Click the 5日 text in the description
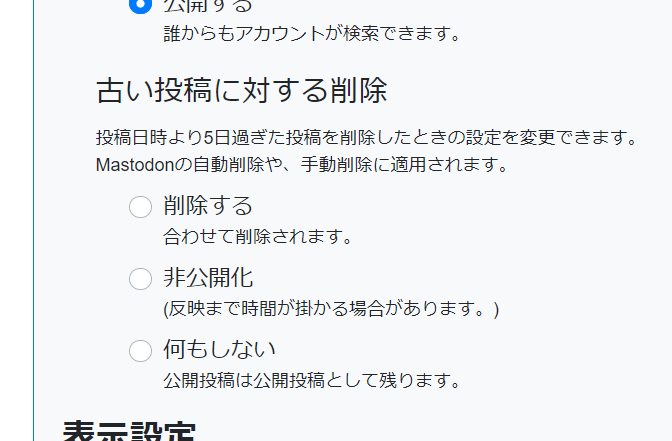The width and height of the screenshot is (672, 441). point(218,137)
